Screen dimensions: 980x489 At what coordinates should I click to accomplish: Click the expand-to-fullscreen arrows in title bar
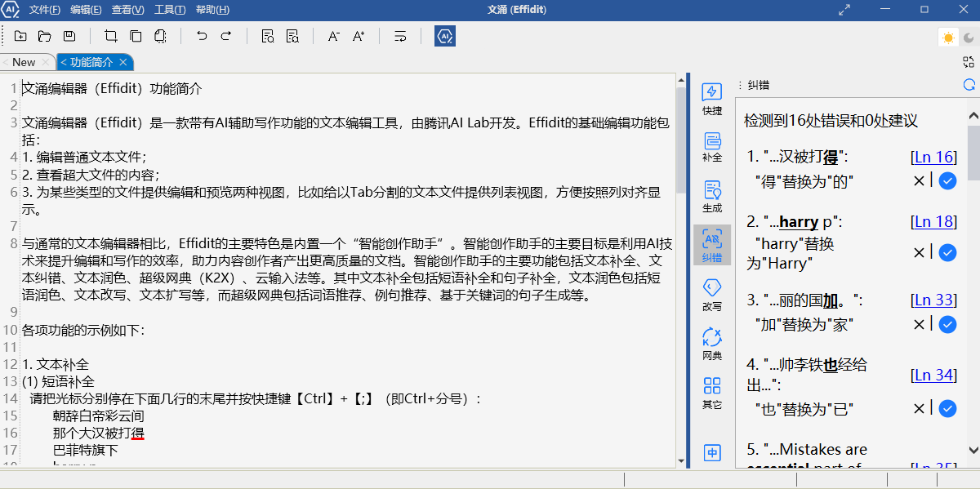point(845,11)
